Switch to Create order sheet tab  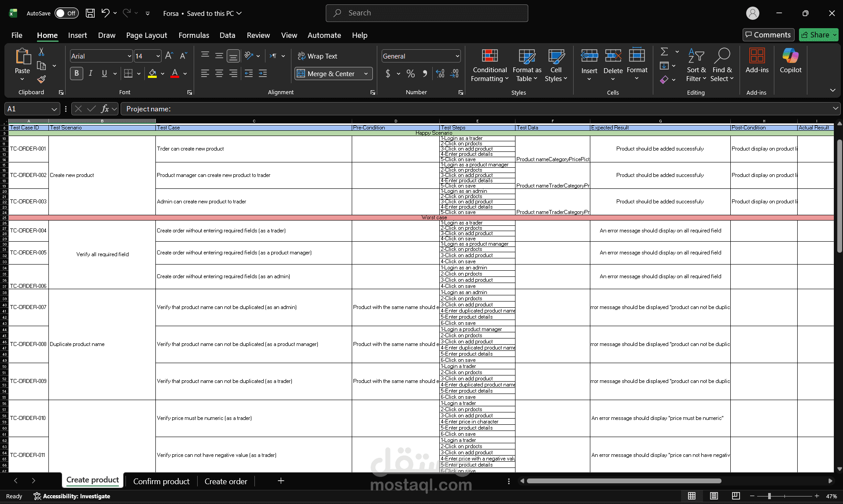click(226, 481)
